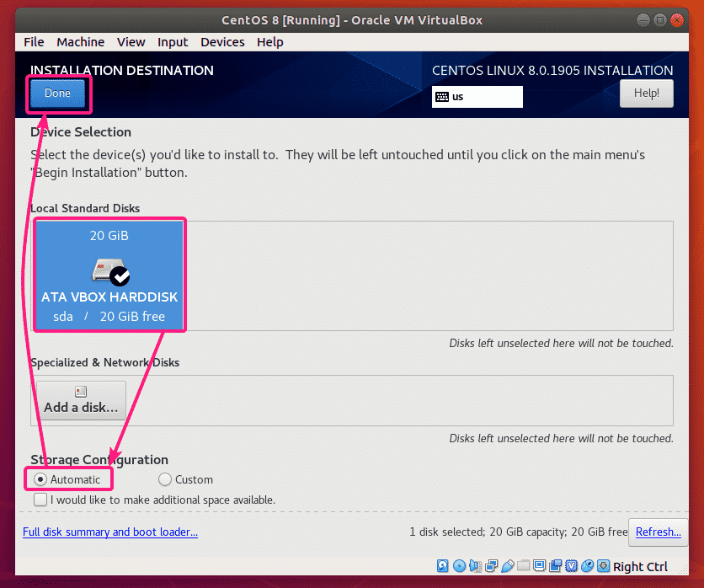
Task: Click the CENTOS LINUX 8.0.1905 INSTALLATION text
Action: [552, 70]
